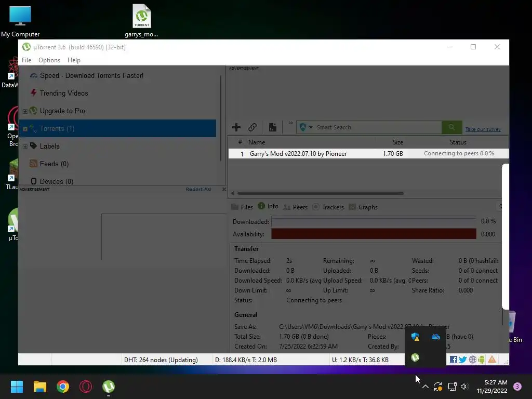Screen dimensions: 532x399
Task: Click the Create New Torrent icon
Action: 272,127
